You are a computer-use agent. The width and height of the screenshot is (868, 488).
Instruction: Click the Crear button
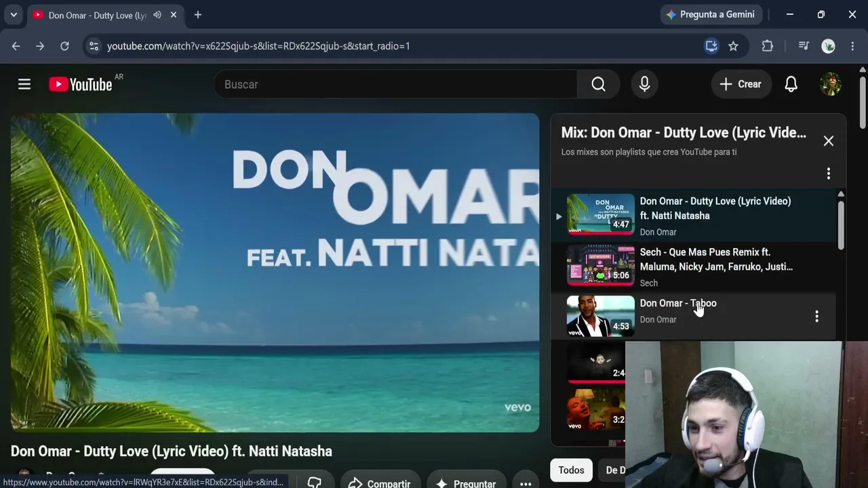pos(741,84)
